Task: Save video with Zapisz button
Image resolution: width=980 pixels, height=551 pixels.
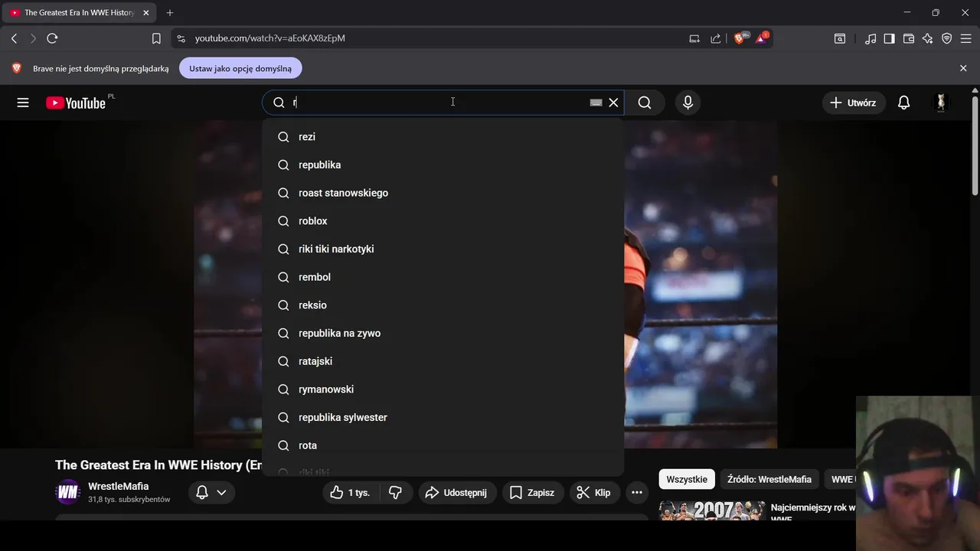Action: 533,493
